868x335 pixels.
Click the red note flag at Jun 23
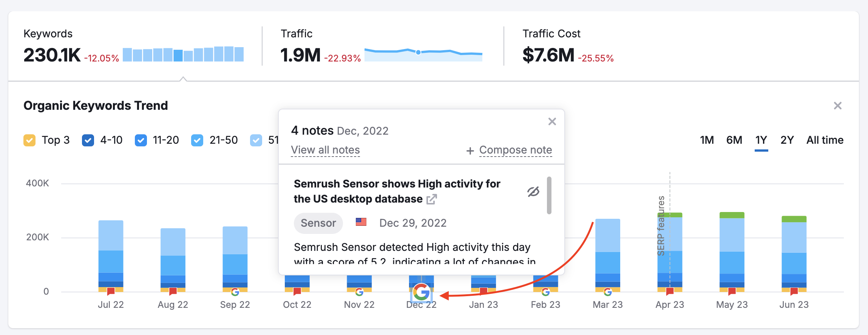tap(794, 291)
